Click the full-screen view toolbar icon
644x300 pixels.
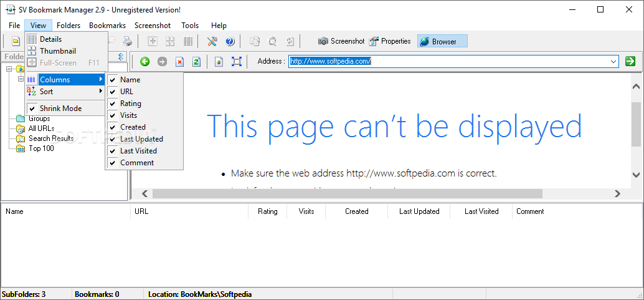tap(153, 41)
